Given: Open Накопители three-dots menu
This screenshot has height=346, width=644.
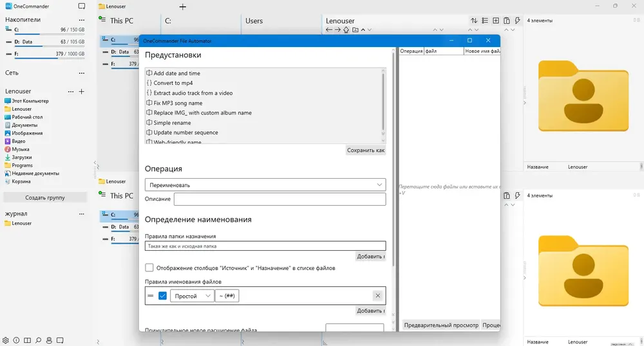Looking at the screenshot, I should 81,20.
